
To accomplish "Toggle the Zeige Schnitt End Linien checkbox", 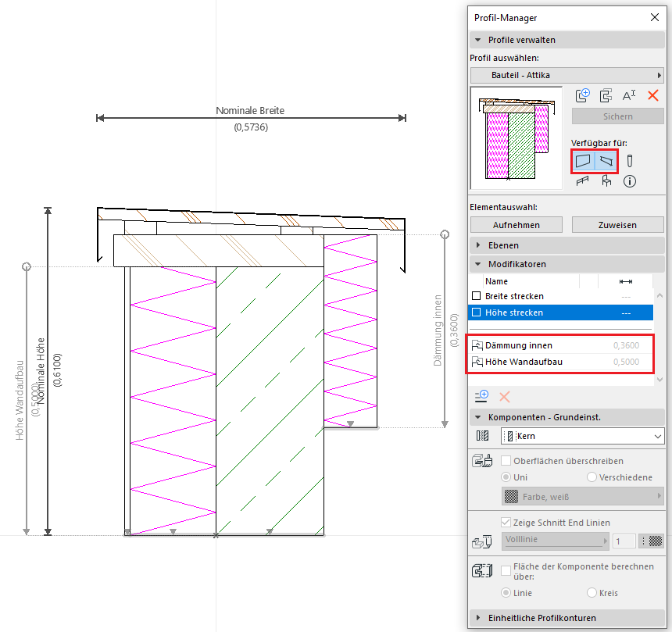I will tap(506, 523).
